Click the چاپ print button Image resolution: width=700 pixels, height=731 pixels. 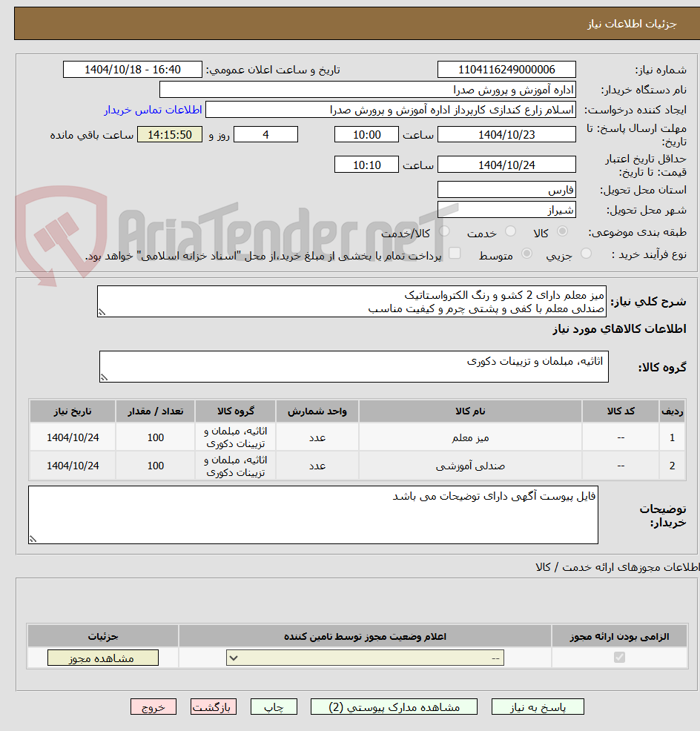pyautogui.click(x=274, y=707)
